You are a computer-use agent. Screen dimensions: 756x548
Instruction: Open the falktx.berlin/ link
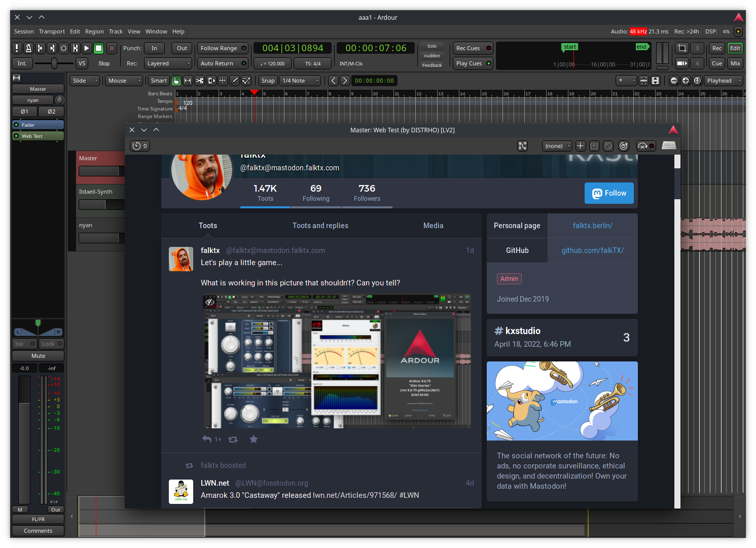click(593, 226)
